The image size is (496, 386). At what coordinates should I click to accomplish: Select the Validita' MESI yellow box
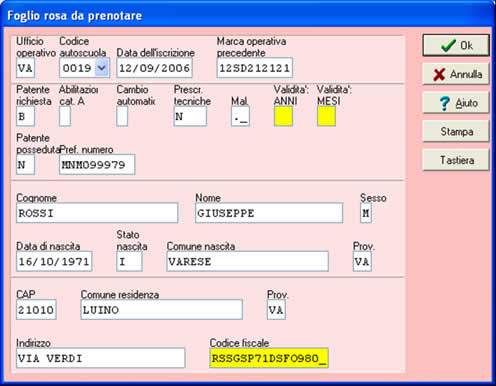click(x=326, y=116)
